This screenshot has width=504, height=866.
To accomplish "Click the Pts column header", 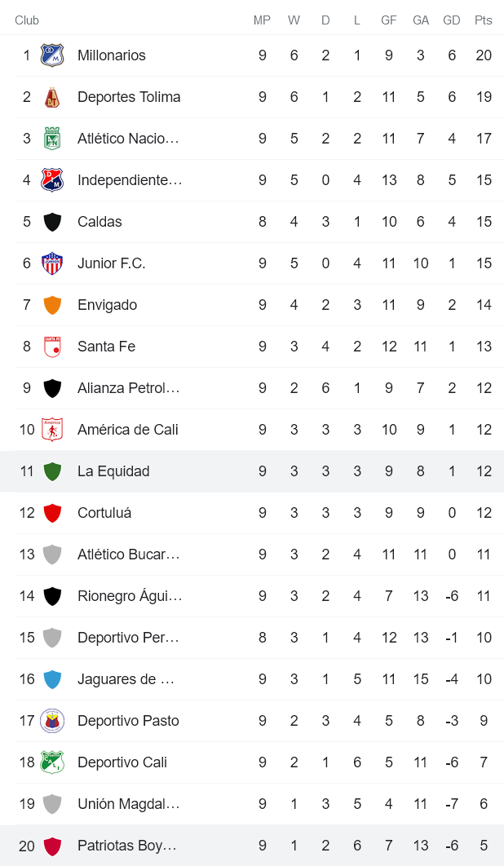I will tap(484, 20).
